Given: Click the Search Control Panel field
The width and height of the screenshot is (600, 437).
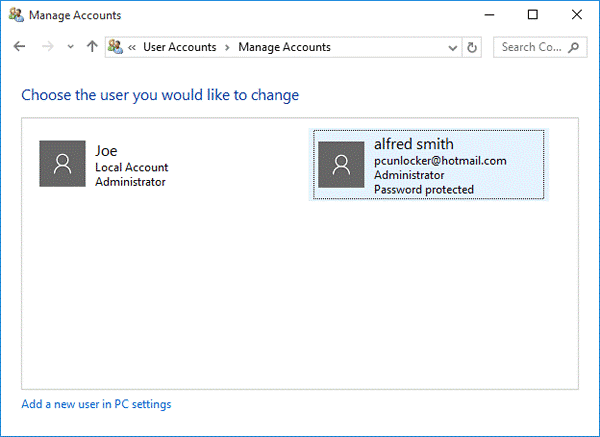Looking at the screenshot, I should [530, 47].
